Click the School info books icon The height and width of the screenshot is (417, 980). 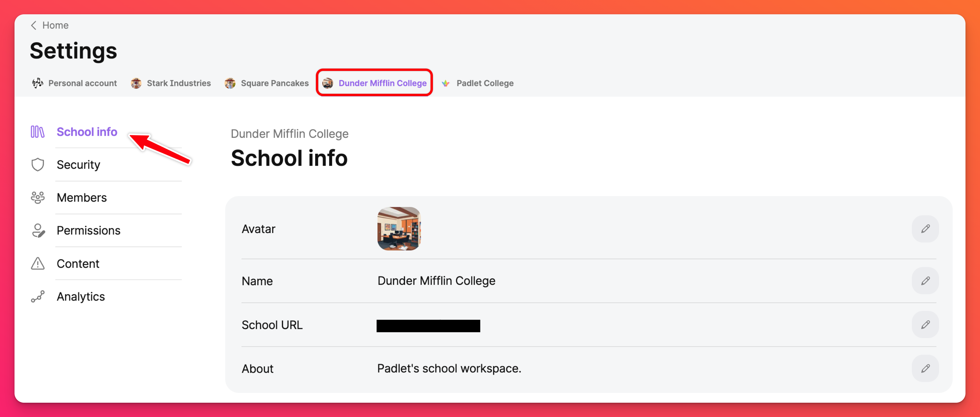pyautogui.click(x=38, y=132)
